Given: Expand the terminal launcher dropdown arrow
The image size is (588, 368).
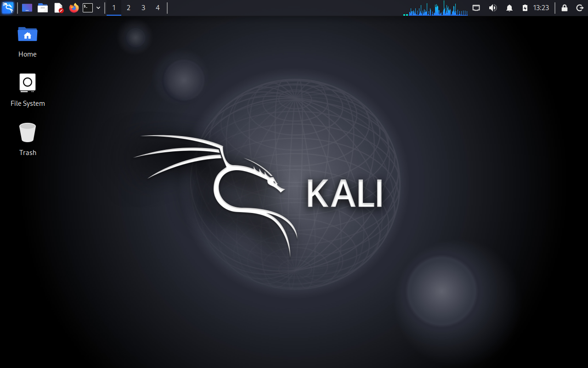Looking at the screenshot, I should (x=98, y=8).
